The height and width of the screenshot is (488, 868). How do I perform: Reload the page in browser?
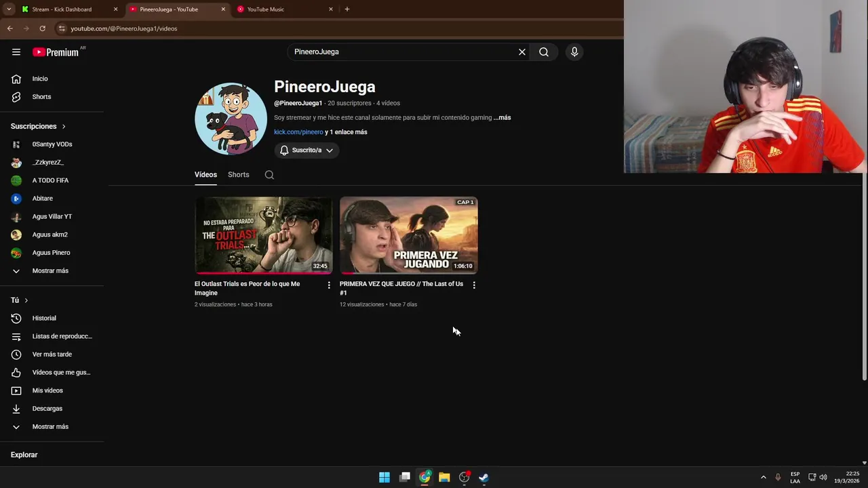42,28
